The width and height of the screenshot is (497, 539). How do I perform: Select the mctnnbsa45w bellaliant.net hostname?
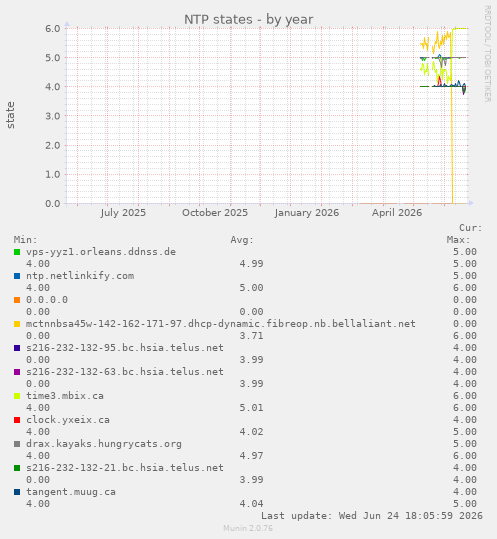221,324
